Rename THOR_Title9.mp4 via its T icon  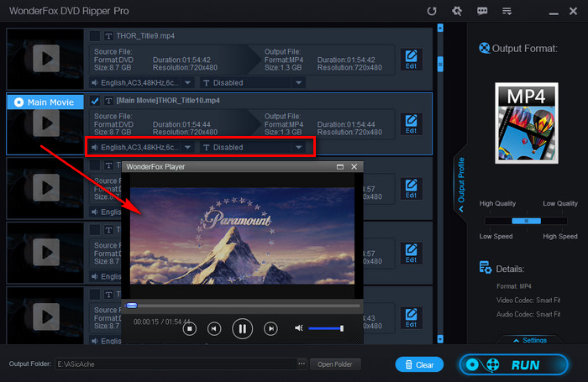108,36
